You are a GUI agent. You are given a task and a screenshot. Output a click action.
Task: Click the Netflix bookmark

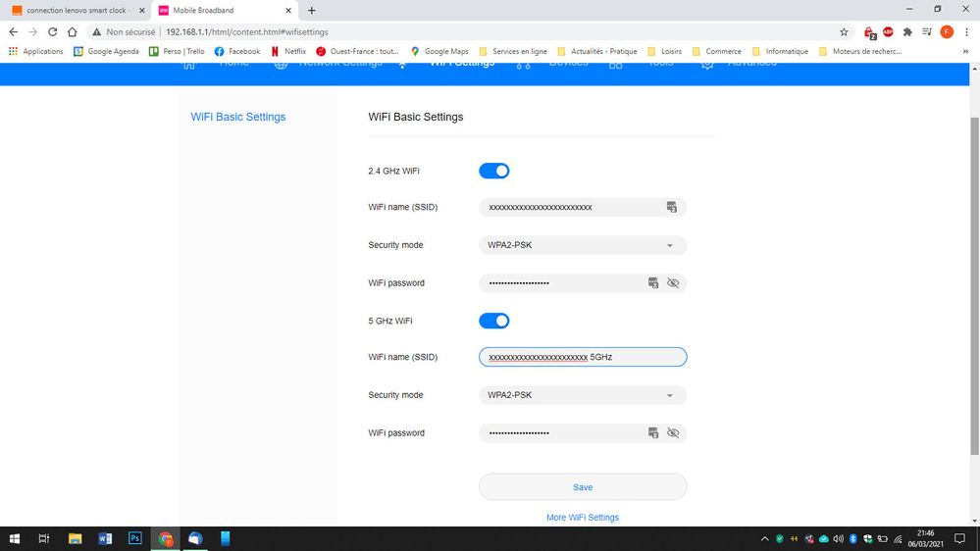pyautogui.click(x=288, y=51)
